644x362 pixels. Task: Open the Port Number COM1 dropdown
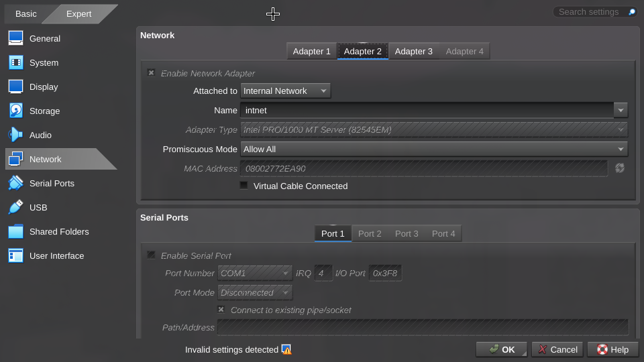tap(255, 273)
